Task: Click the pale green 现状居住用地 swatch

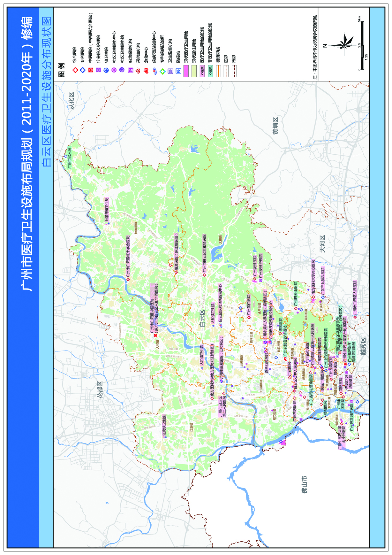Action: point(194,71)
